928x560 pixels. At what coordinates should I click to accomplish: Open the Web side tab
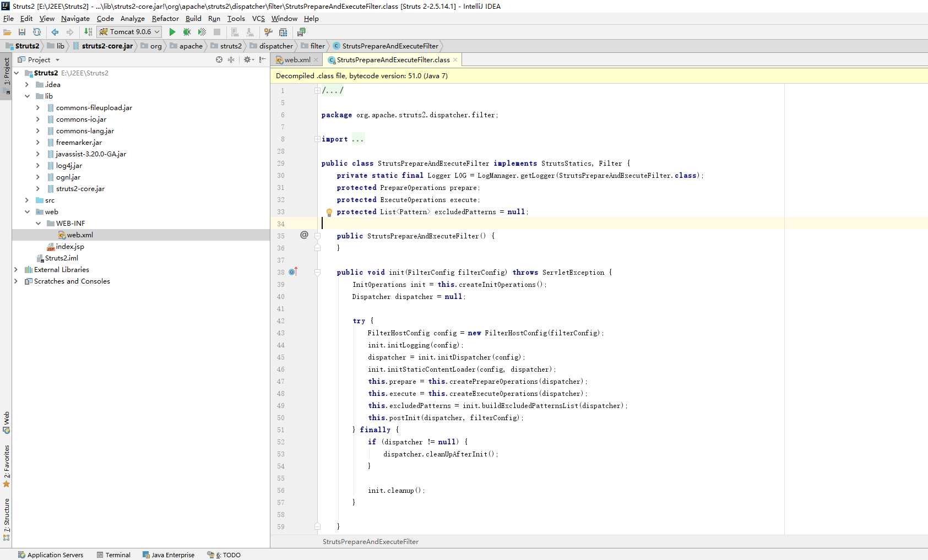tap(7, 422)
